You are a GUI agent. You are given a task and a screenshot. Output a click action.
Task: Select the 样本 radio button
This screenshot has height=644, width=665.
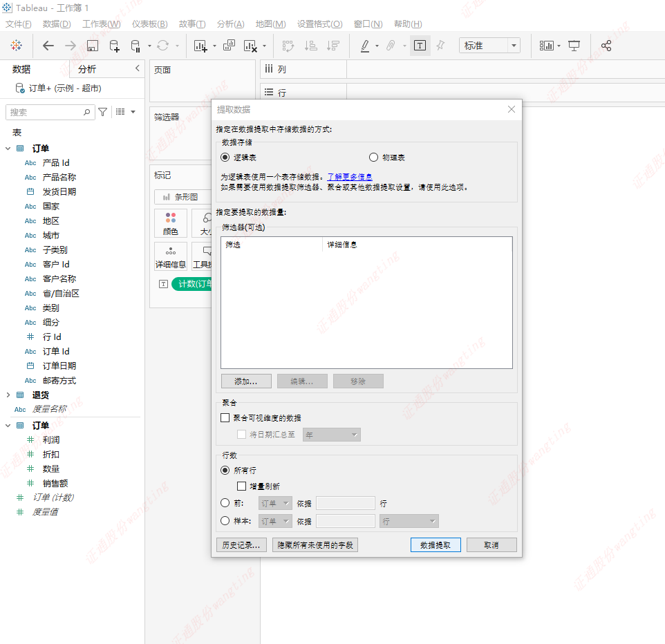pos(225,520)
